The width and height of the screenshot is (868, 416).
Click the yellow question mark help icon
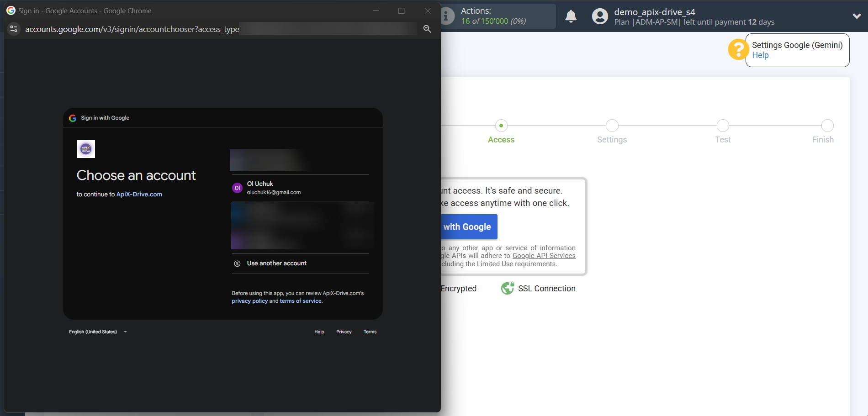(738, 49)
